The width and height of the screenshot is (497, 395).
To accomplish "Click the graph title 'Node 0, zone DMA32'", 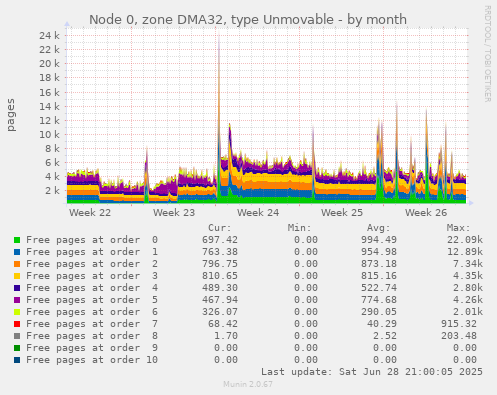I will (x=248, y=20).
